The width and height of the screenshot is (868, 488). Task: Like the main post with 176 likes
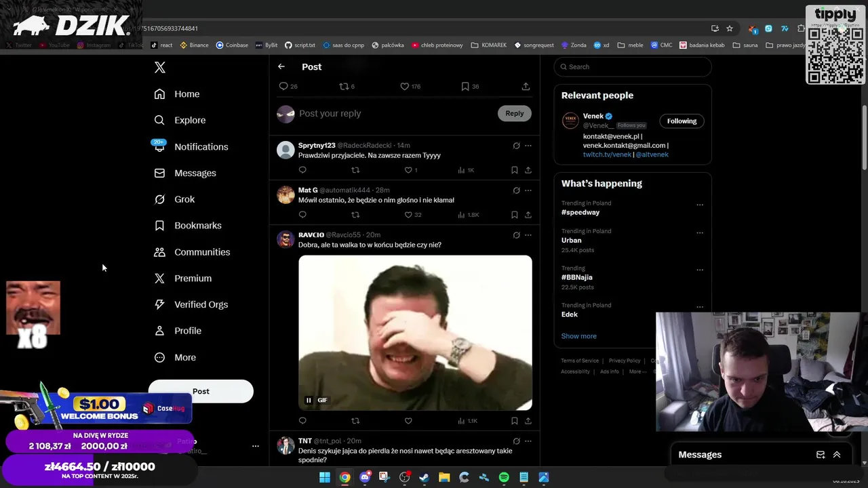coord(404,86)
